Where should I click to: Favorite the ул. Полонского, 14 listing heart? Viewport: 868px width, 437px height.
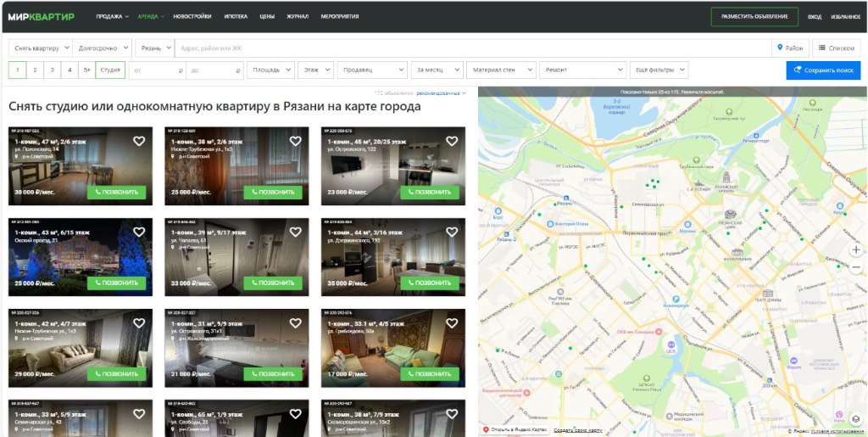(x=139, y=141)
